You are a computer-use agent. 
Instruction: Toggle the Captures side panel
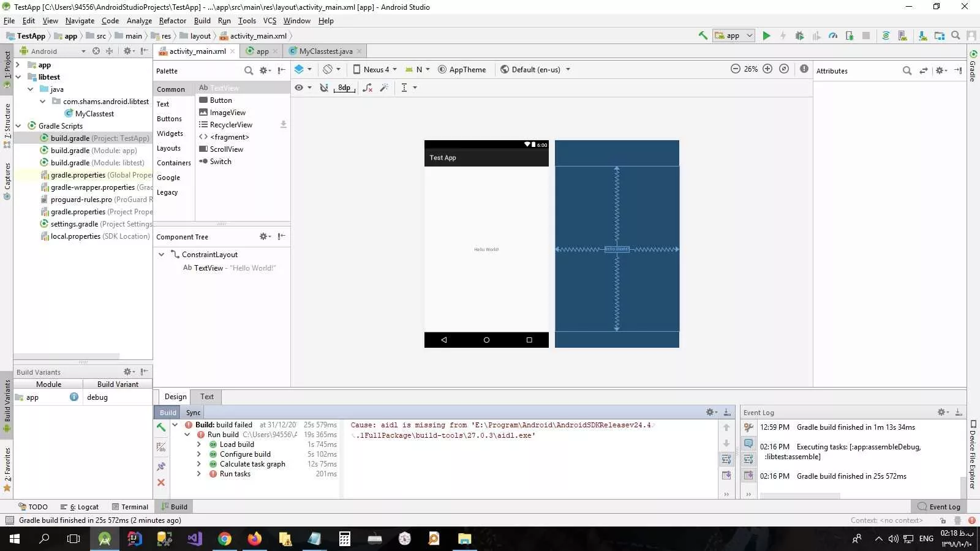point(7,181)
